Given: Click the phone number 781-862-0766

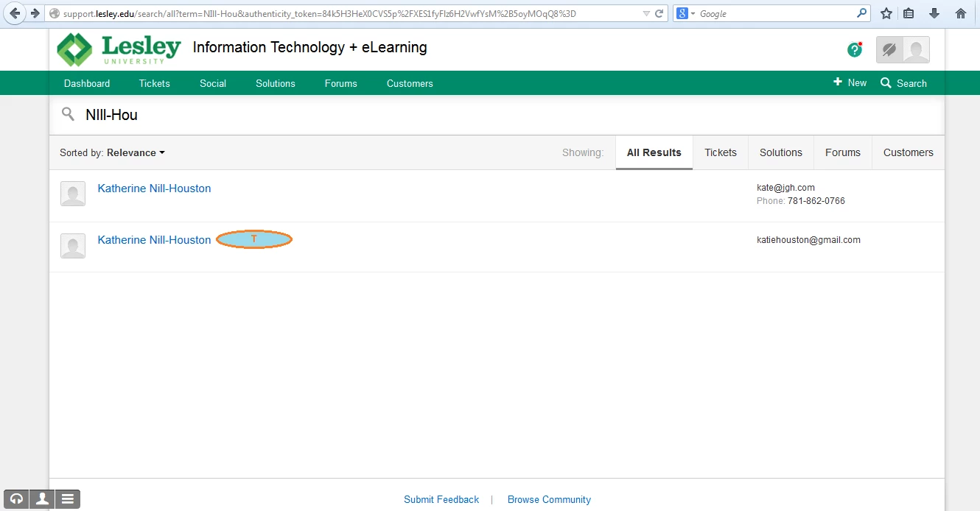Looking at the screenshot, I should click(816, 201).
